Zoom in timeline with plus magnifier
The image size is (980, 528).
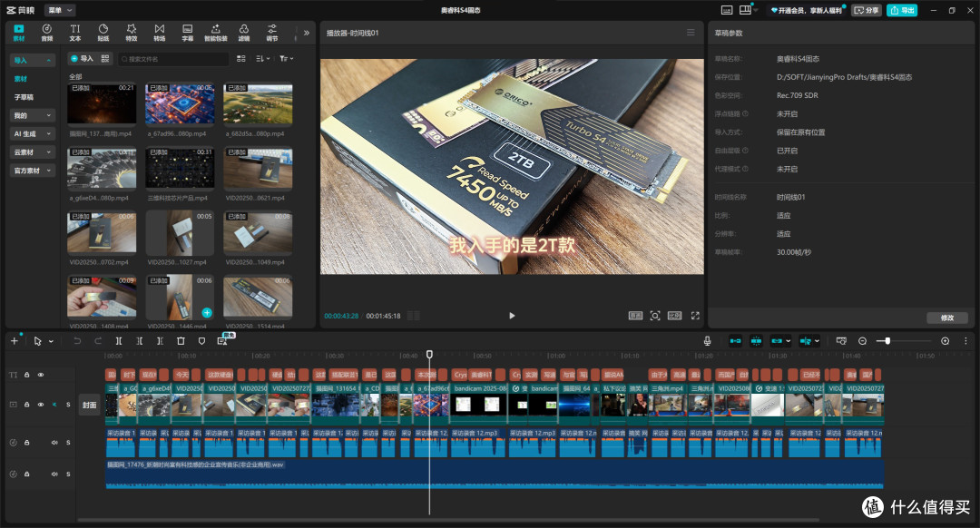945,340
